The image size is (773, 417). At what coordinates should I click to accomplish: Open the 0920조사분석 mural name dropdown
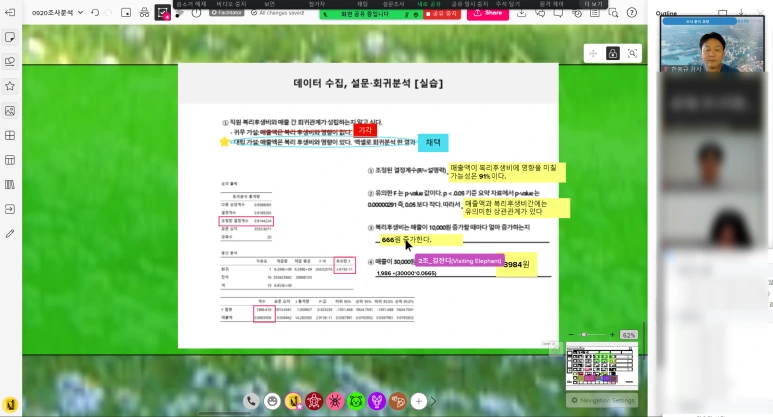tap(57, 12)
